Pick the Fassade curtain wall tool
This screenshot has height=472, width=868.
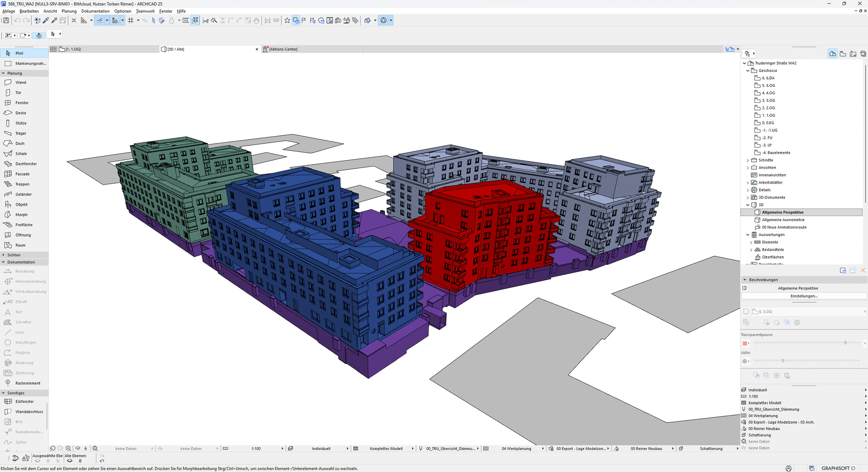coord(22,174)
